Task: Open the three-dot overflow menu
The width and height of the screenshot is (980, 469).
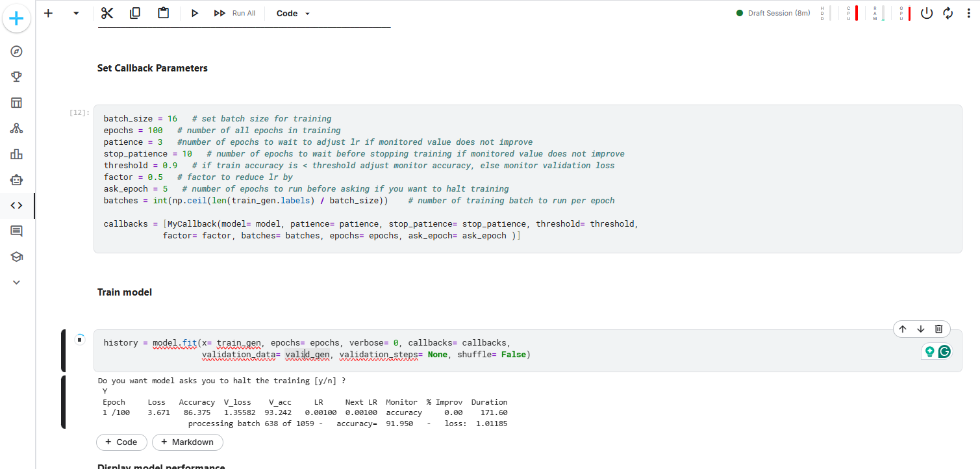Action: click(x=969, y=12)
